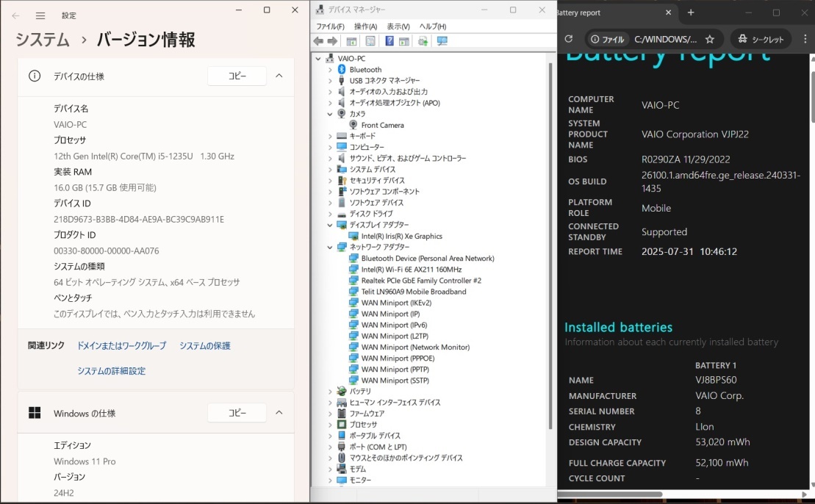Select the モニター category label
Viewport: 815px width, 504px height.
click(359, 480)
